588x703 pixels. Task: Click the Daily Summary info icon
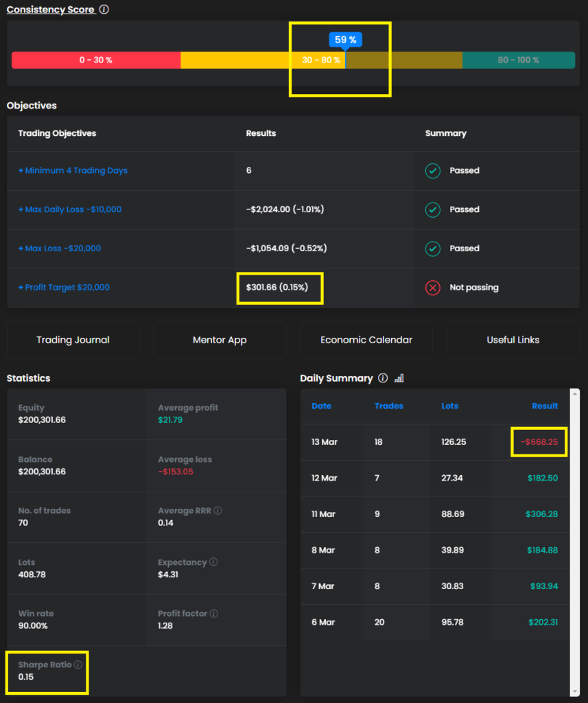pyautogui.click(x=383, y=378)
